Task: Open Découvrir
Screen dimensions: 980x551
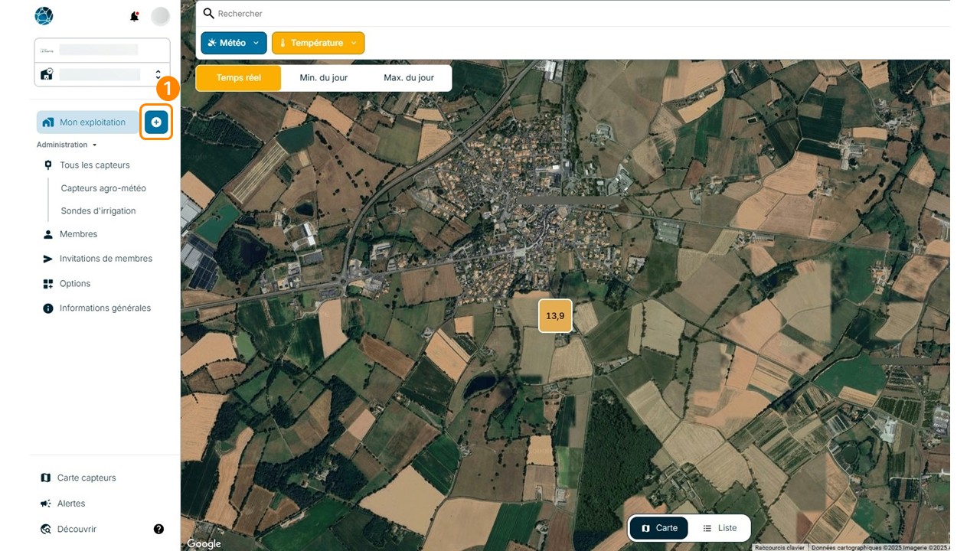Action: tap(77, 530)
